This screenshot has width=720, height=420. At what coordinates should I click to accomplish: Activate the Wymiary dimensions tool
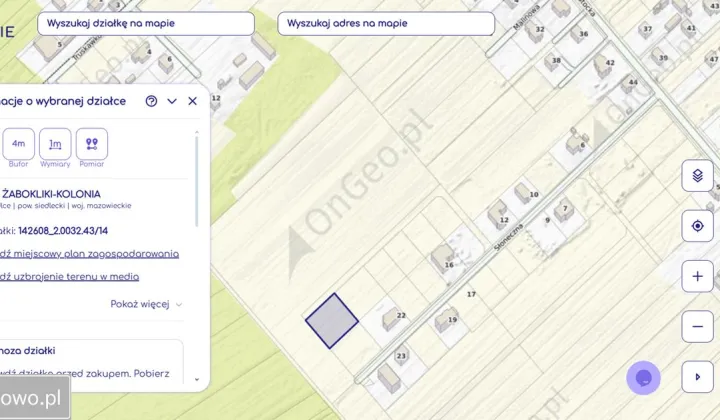coord(55,144)
